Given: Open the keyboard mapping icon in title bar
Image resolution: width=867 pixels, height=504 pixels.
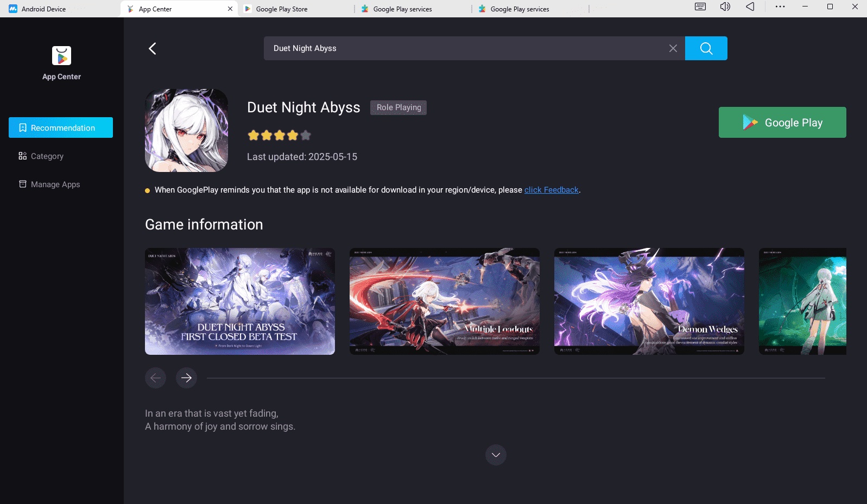Looking at the screenshot, I should 700,7.
